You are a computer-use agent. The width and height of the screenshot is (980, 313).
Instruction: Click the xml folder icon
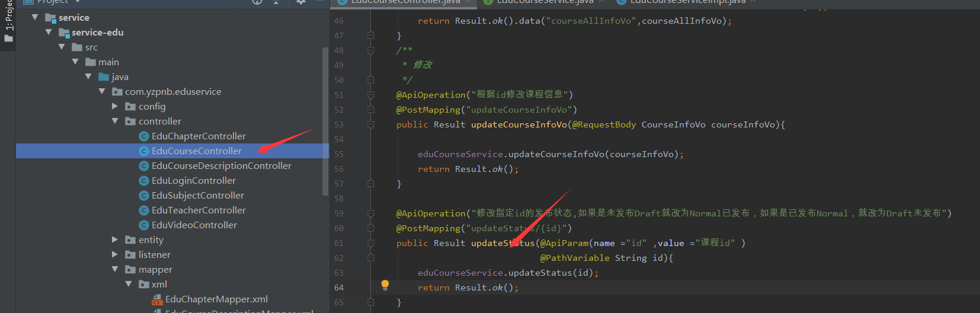pyautogui.click(x=144, y=285)
